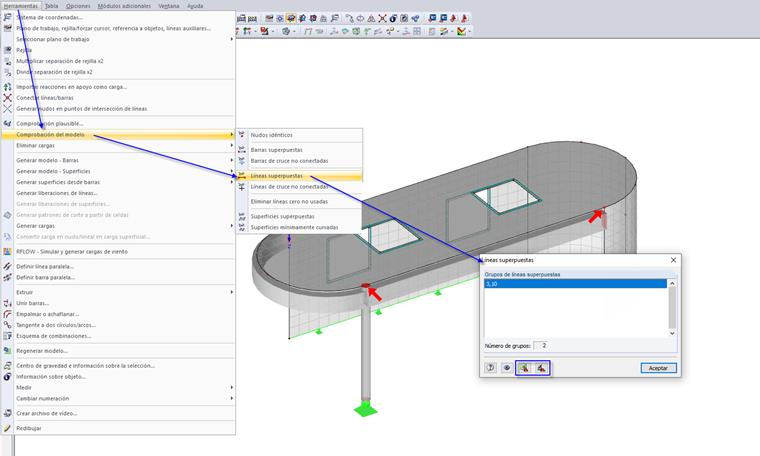The width and height of the screenshot is (760, 456).
Task: Click the list scrollbar up arrow in the dialog
Action: [672, 283]
